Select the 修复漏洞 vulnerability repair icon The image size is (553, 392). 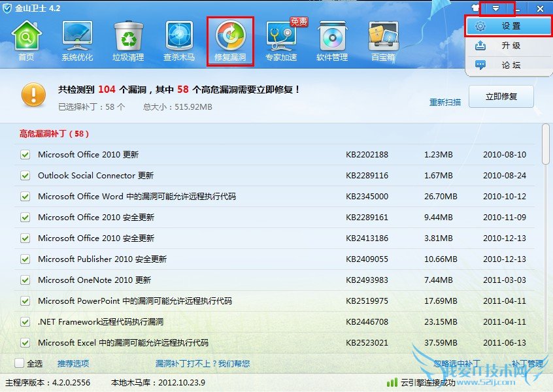point(230,41)
